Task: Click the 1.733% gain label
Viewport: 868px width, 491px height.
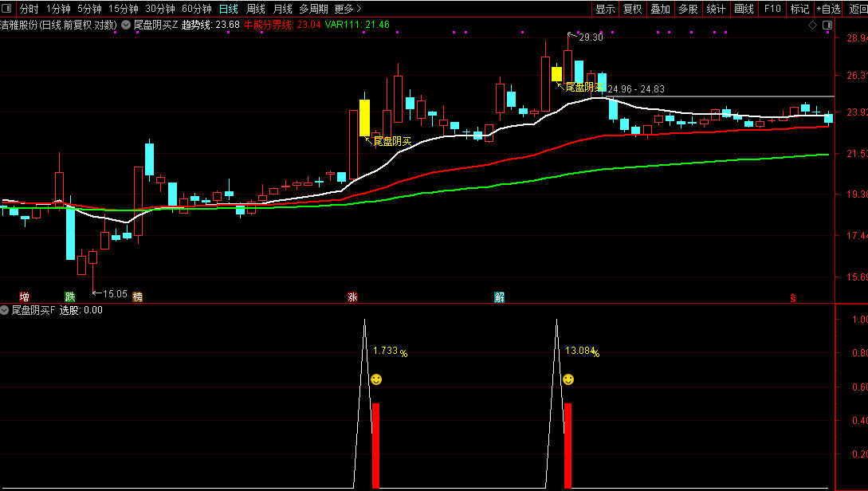Action: point(391,351)
